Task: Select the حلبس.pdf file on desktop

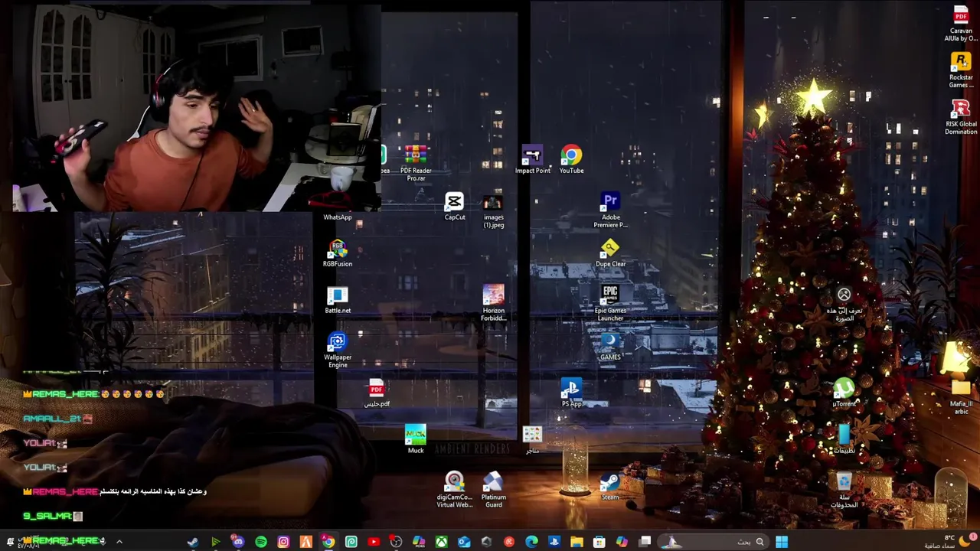Action: (x=376, y=393)
